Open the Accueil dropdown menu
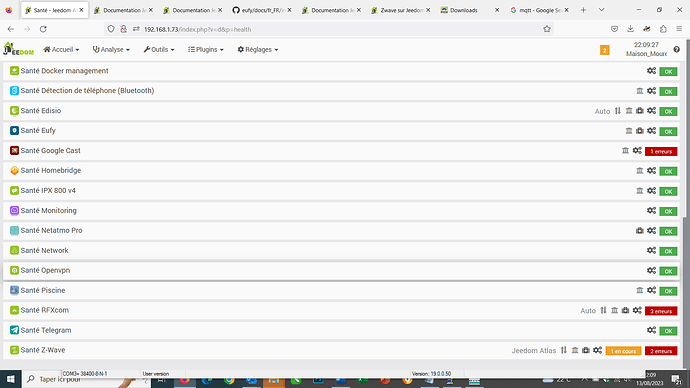Image resolution: width=690 pixels, height=388 pixels. [61, 50]
